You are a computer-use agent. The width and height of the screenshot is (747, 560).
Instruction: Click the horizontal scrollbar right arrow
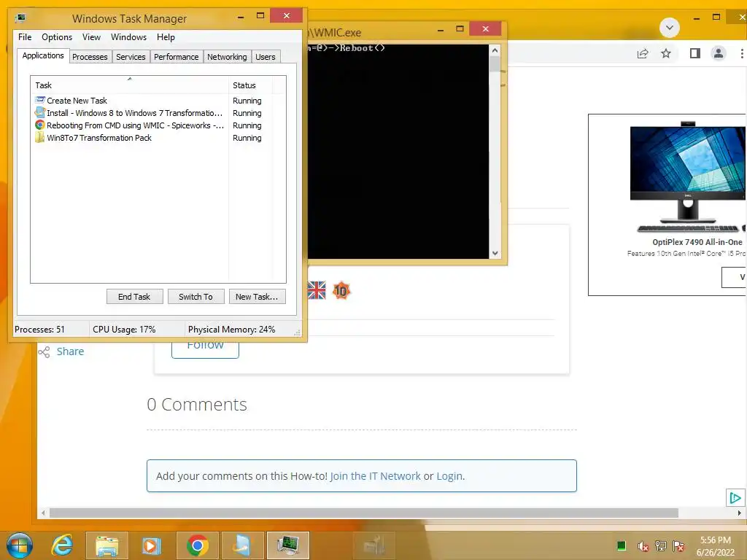click(x=740, y=513)
